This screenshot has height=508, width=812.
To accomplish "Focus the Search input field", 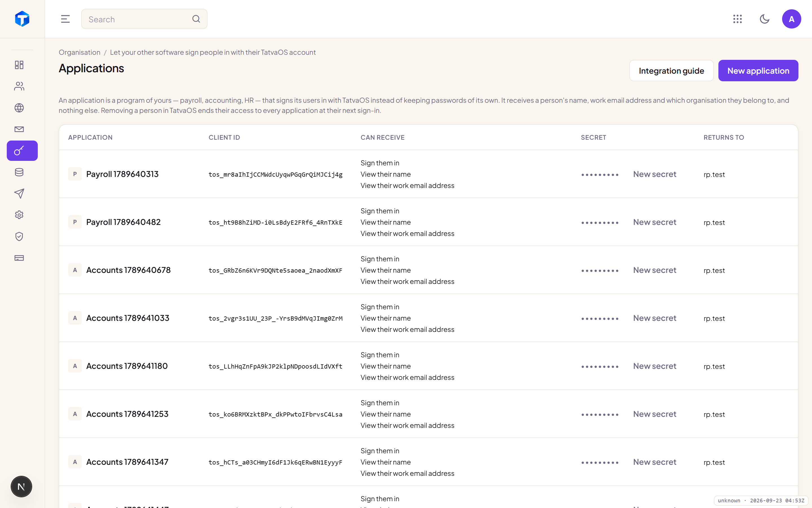I will coord(144,19).
